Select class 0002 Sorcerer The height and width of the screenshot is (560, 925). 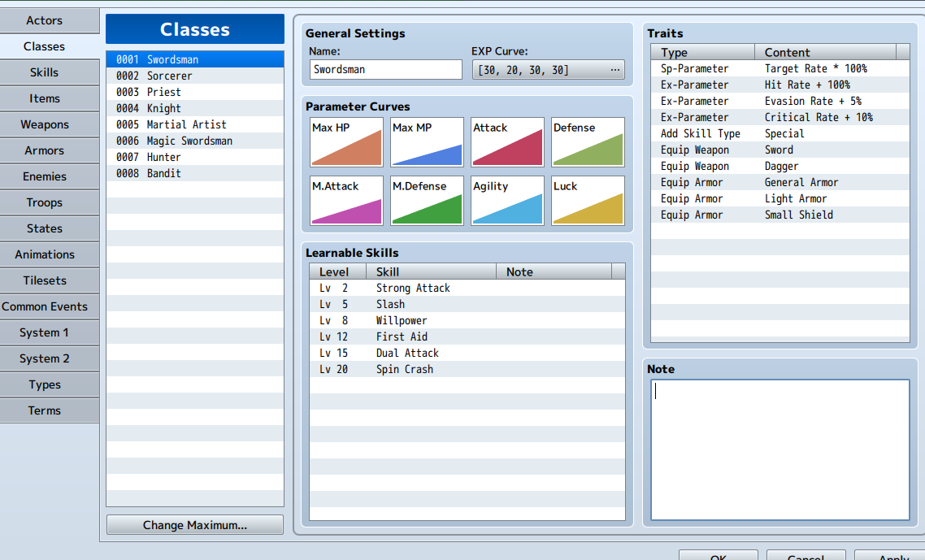[x=195, y=76]
